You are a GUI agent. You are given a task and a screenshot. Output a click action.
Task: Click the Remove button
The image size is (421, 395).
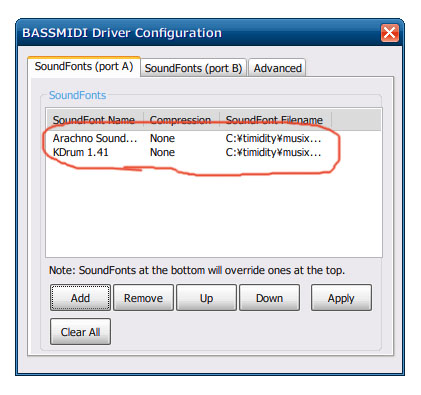click(143, 298)
